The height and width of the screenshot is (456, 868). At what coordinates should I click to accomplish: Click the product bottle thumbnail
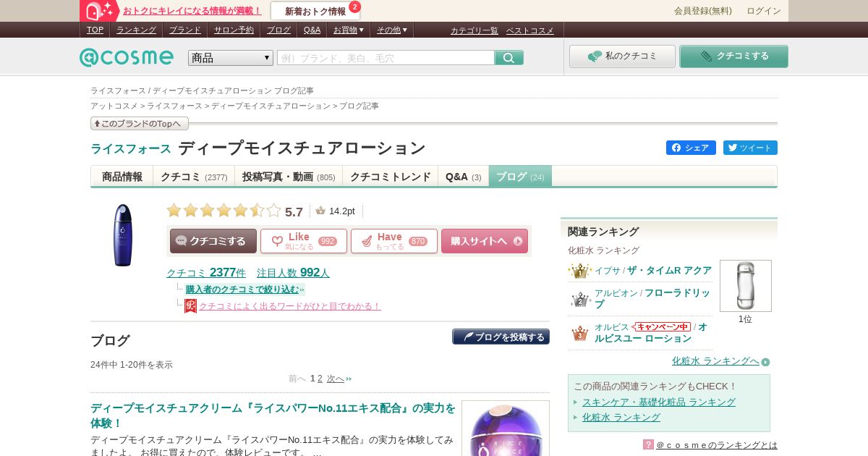123,235
